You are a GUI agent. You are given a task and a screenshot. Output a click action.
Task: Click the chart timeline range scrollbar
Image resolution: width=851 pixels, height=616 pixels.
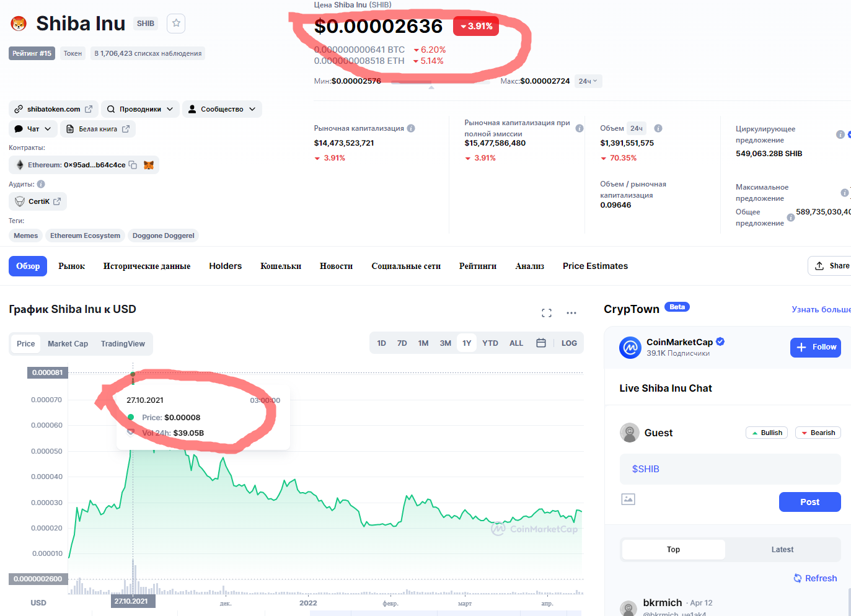coord(446,614)
